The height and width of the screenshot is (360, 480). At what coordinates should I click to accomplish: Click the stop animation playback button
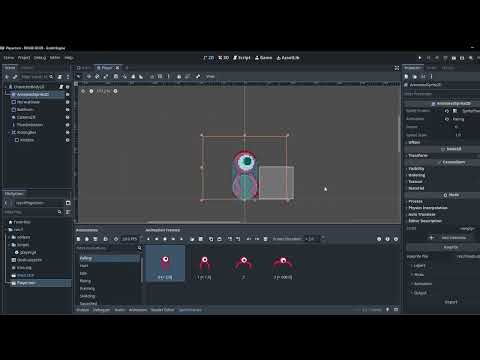pos(165,239)
